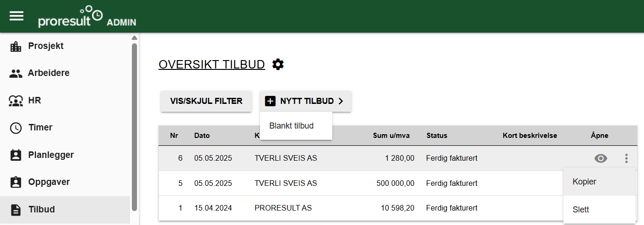Expand the Nytt Tilbud dropdown chevron
This screenshot has height=225, width=644.
(341, 101)
